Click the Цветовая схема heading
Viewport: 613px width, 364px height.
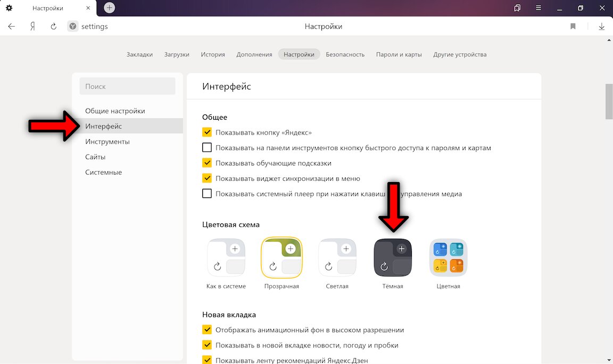point(230,225)
